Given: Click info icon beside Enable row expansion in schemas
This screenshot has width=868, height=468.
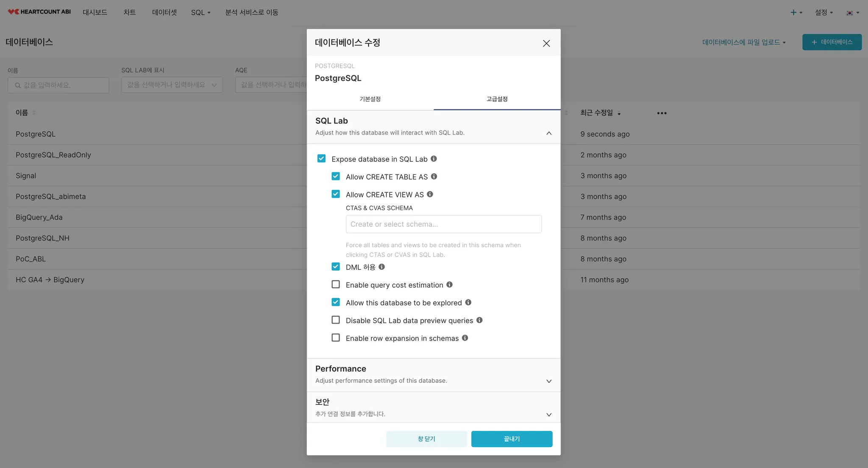Looking at the screenshot, I should [x=465, y=338].
